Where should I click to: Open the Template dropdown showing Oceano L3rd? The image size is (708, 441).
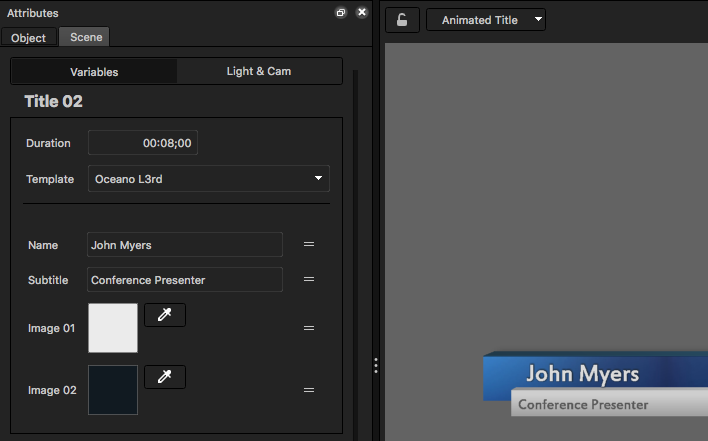tap(209, 179)
